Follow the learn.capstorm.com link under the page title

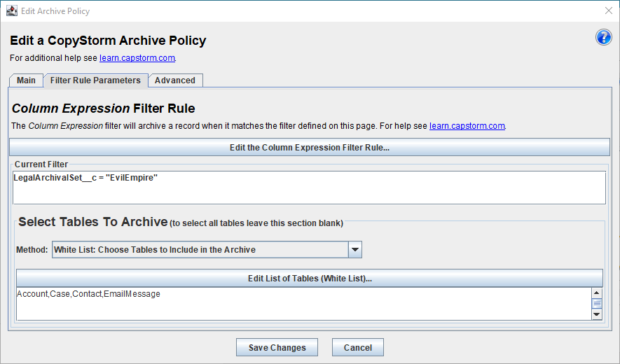137,57
